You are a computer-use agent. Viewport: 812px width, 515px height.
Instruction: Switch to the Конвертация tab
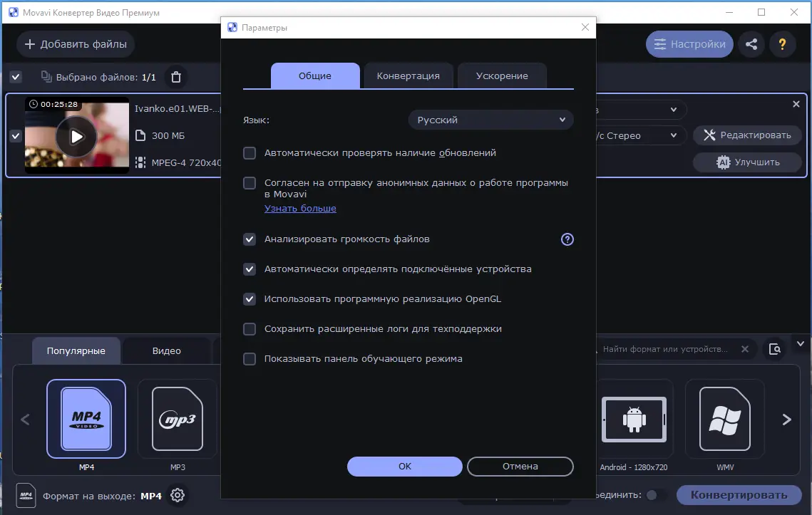[408, 76]
